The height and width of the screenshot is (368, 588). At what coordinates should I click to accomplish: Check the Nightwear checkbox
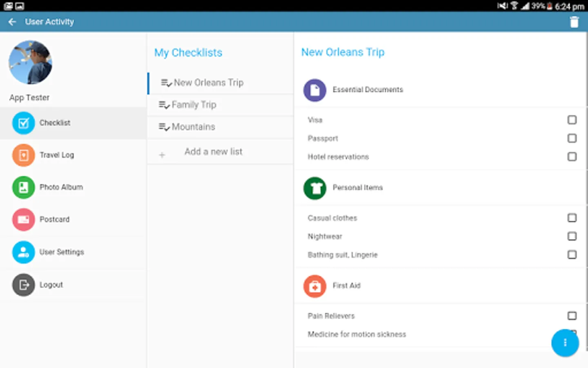(572, 236)
